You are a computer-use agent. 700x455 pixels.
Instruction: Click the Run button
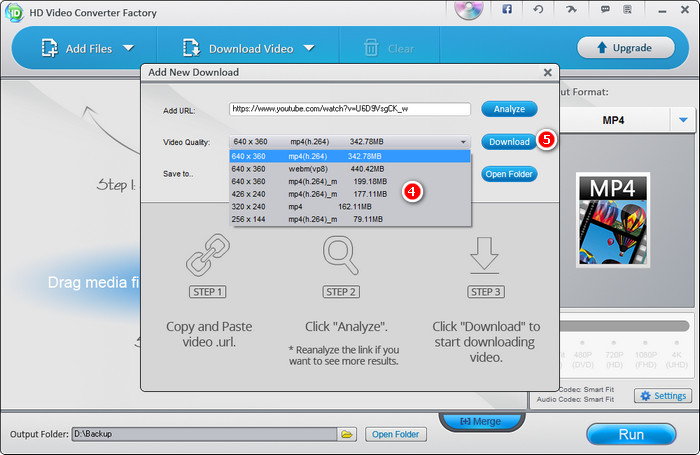631,434
